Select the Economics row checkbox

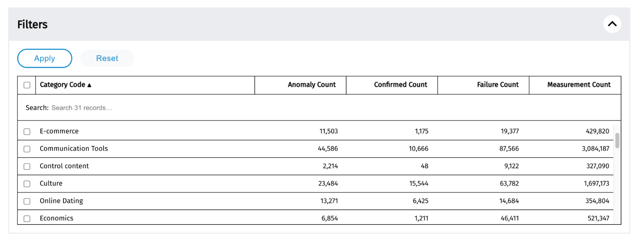[x=27, y=218]
